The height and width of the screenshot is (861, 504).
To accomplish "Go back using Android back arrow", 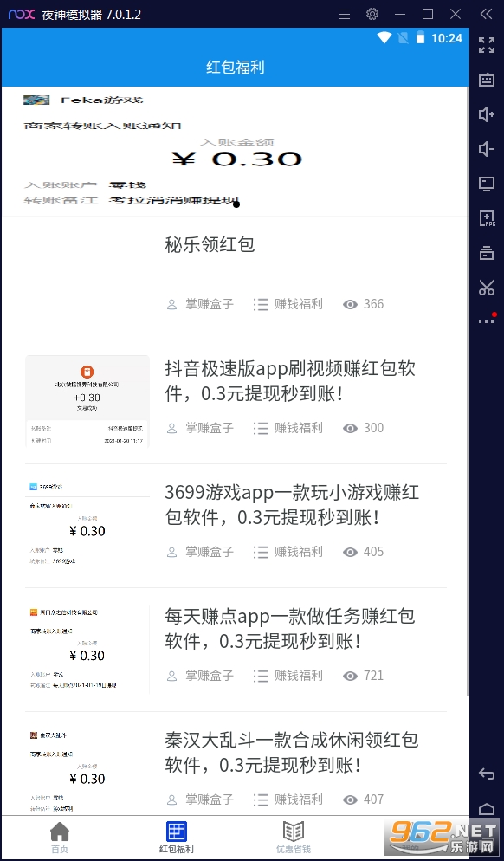I will 487,774.
